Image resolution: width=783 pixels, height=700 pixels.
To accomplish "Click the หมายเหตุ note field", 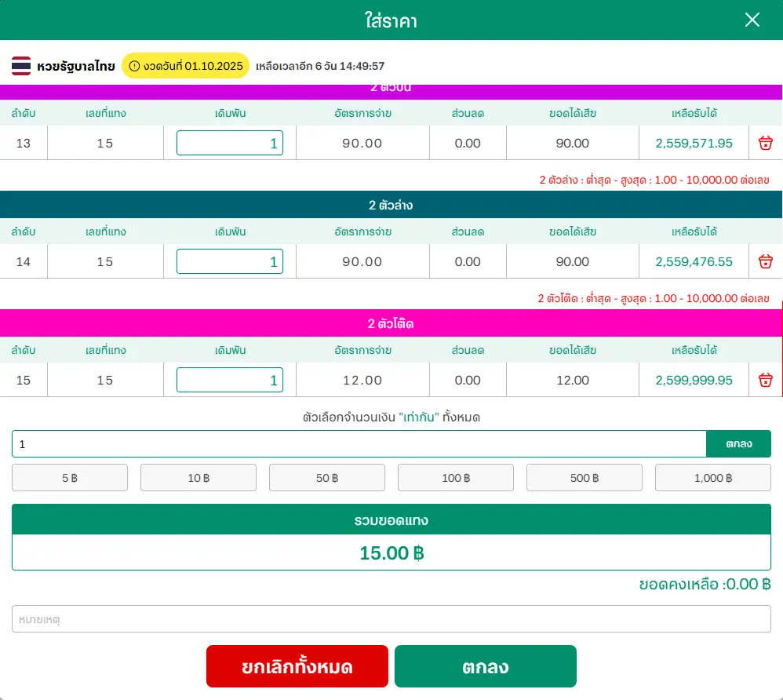I will (x=391, y=619).
